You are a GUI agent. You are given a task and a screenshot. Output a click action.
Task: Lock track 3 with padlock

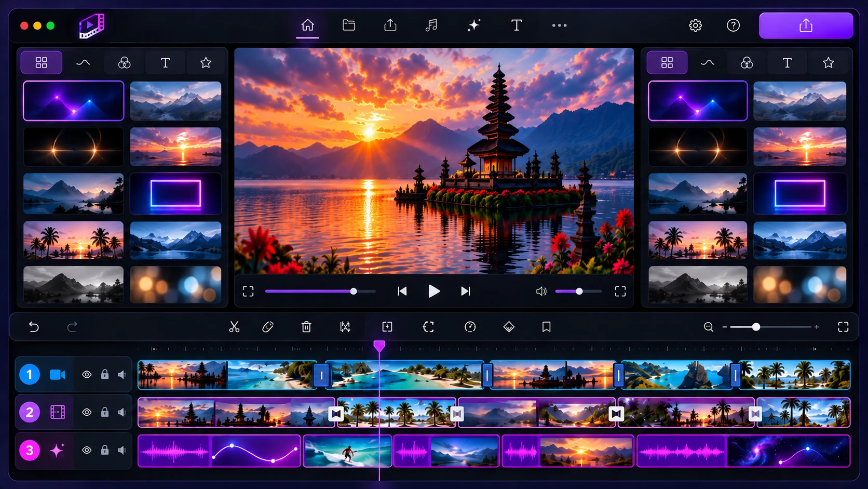click(x=105, y=450)
